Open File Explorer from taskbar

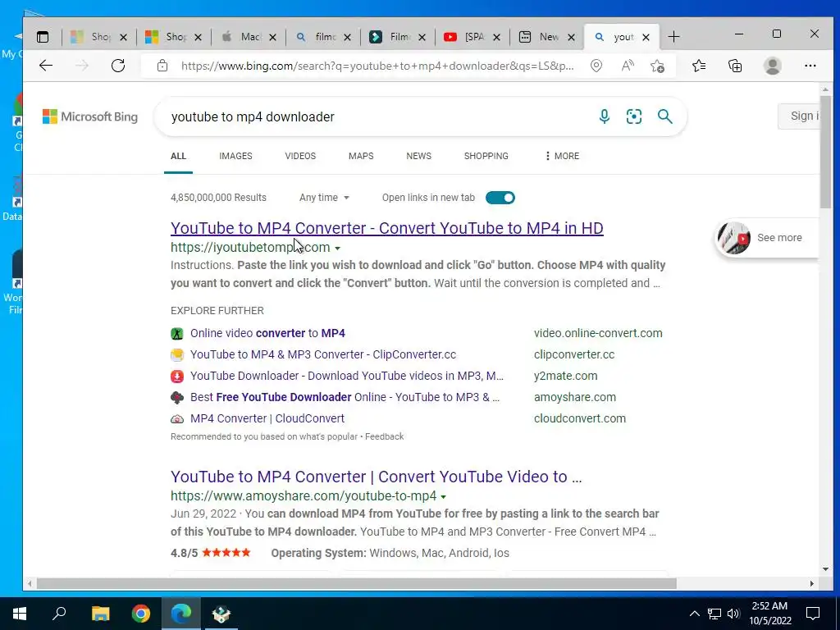[x=100, y=614]
